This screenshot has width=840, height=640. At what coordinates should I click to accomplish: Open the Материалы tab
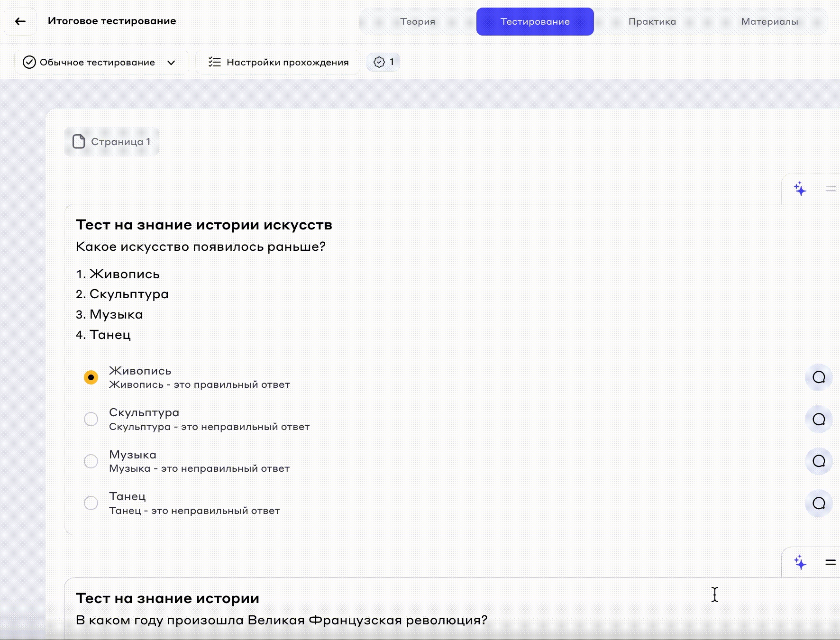pos(769,21)
